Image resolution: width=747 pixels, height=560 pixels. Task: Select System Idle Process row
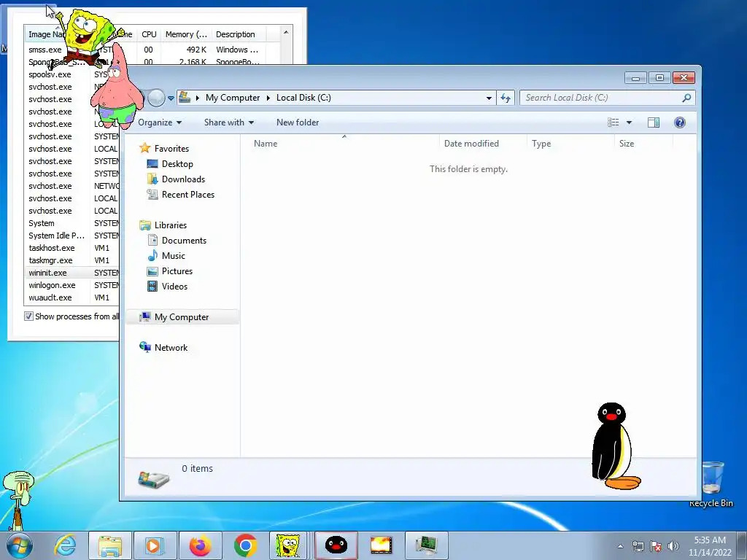click(71, 236)
